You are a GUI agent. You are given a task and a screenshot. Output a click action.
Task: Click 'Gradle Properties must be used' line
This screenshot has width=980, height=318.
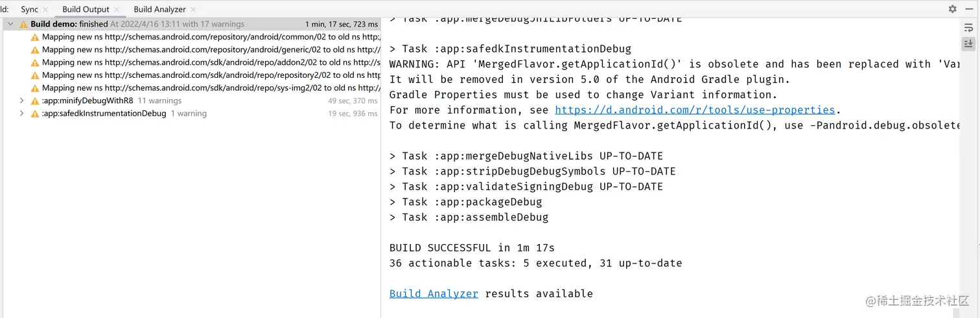583,95
